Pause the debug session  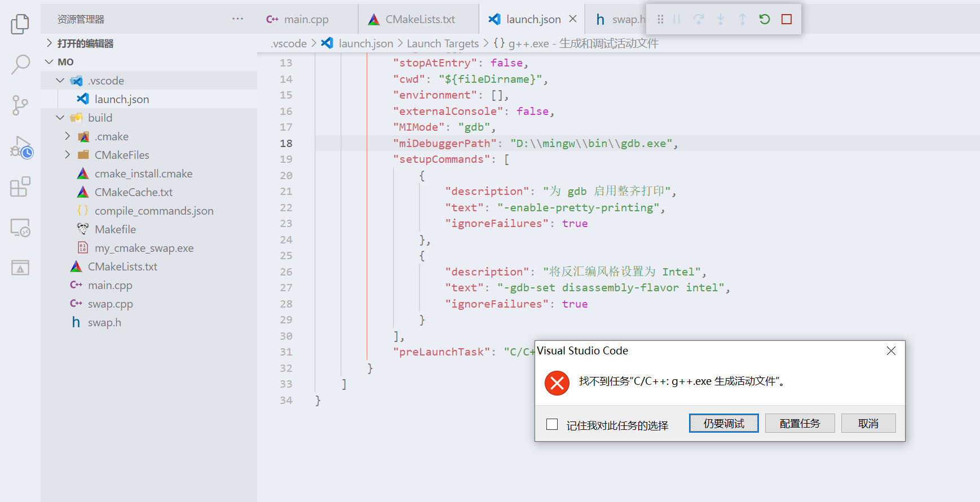(x=677, y=19)
